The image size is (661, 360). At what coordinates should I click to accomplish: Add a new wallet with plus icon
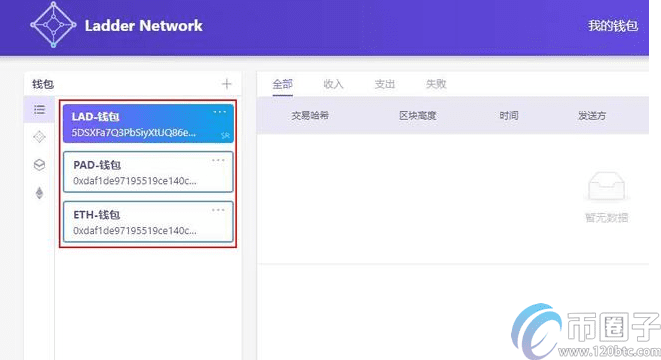point(226,84)
